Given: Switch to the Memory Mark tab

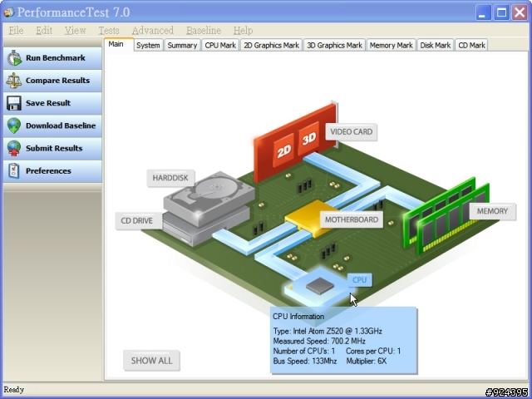Looking at the screenshot, I should pyautogui.click(x=392, y=46).
